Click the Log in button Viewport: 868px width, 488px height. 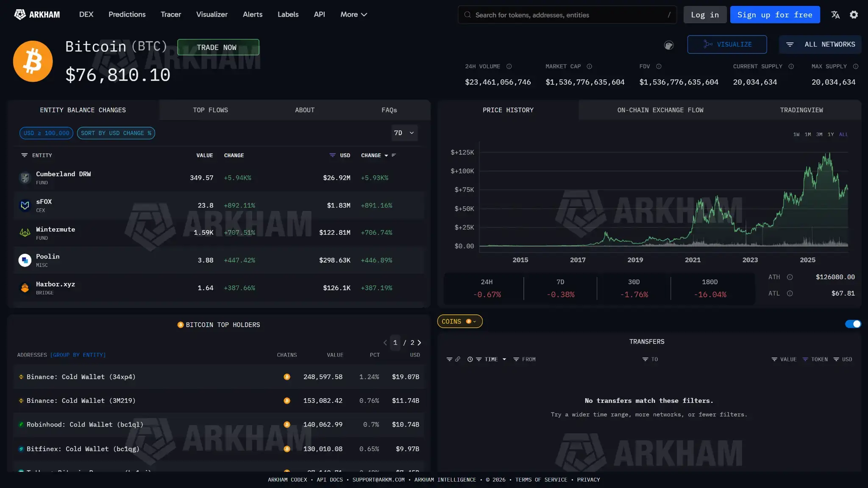(705, 15)
